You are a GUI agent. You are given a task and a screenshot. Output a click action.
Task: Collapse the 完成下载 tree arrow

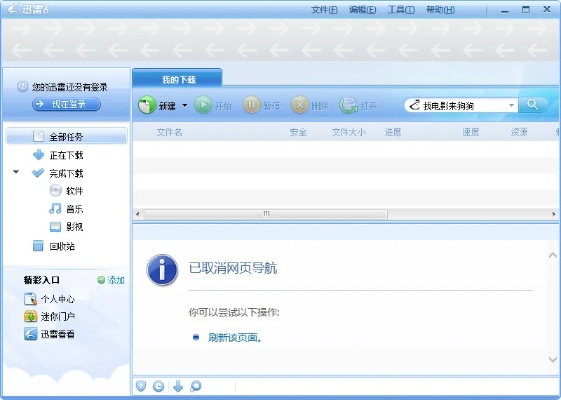(x=16, y=172)
